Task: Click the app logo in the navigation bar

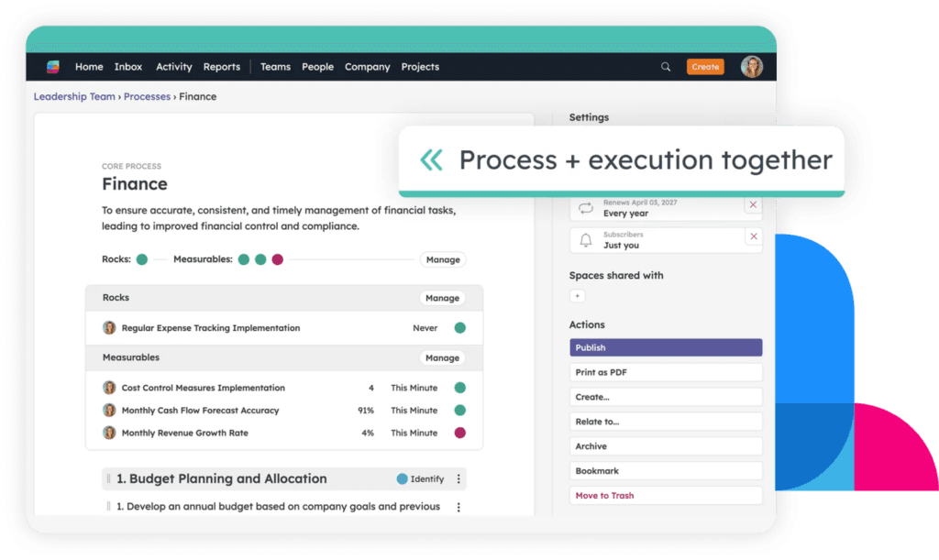Action: pyautogui.click(x=52, y=66)
